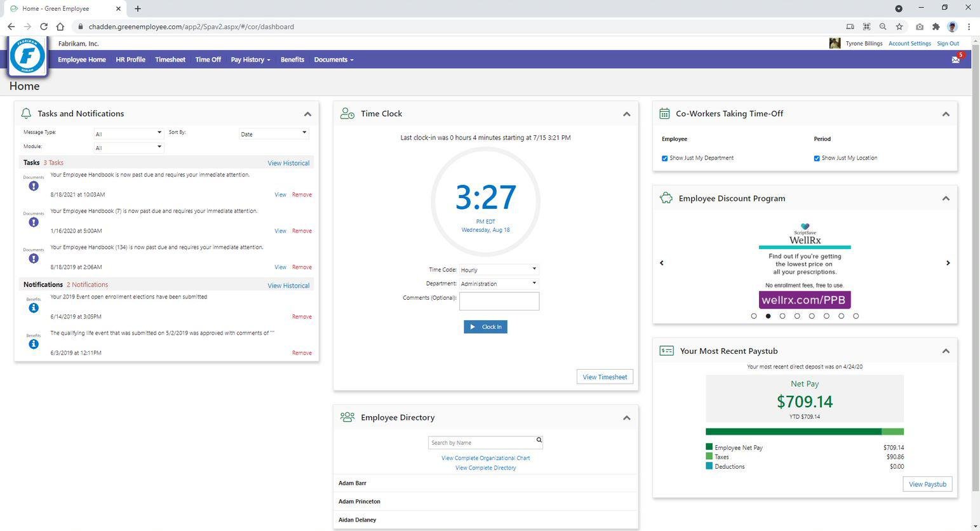Open View Complete Organizational Chart link
Image resolution: width=980 pixels, height=531 pixels.
pos(485,458)
